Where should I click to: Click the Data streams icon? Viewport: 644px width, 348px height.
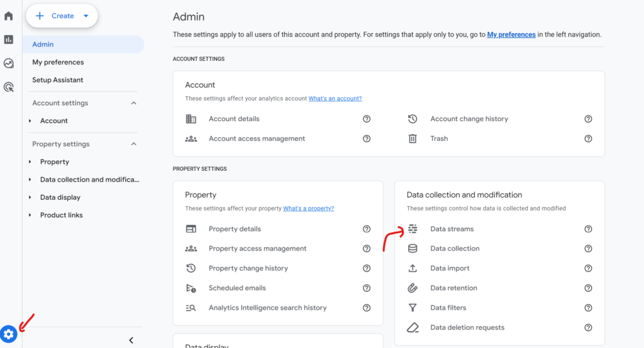point(413,229)
